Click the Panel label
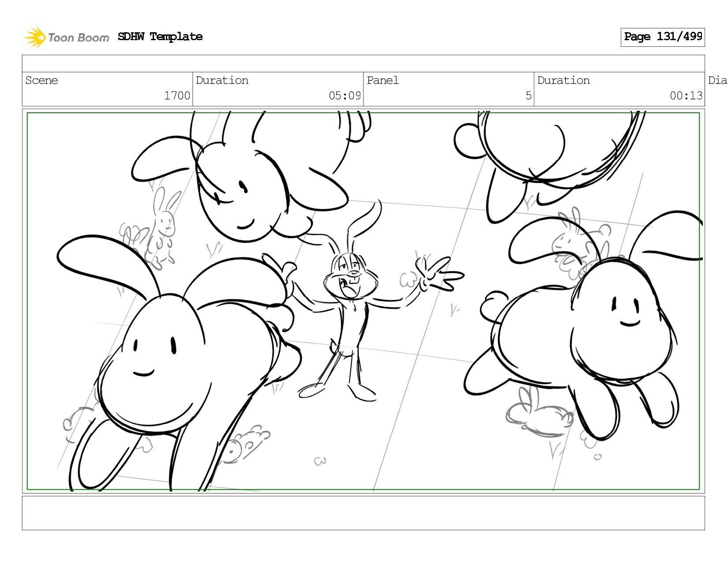The image size is (728, 563). pos(383,80)
